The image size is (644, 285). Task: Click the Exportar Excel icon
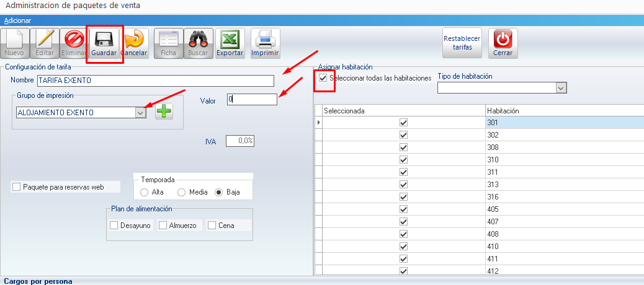point(230,40)
